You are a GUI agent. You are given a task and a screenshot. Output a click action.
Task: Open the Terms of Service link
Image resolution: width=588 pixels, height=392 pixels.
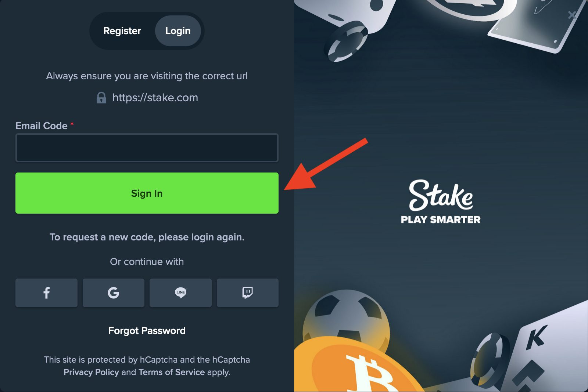tap(172, 372)
